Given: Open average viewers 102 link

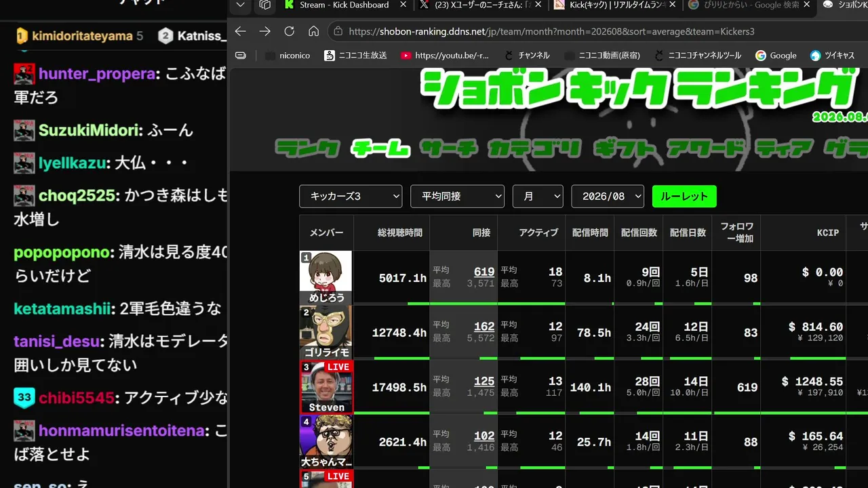Looking at the screenshot, I should (x=484, y=436).
